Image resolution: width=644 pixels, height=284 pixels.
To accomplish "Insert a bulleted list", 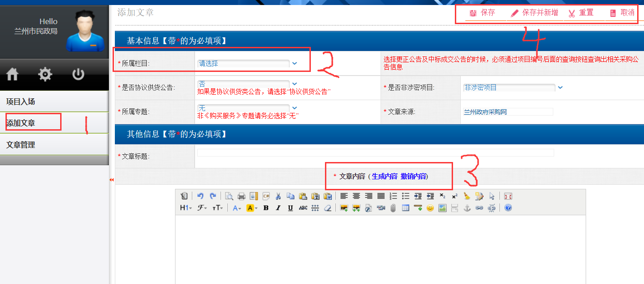I will point(406,196).
